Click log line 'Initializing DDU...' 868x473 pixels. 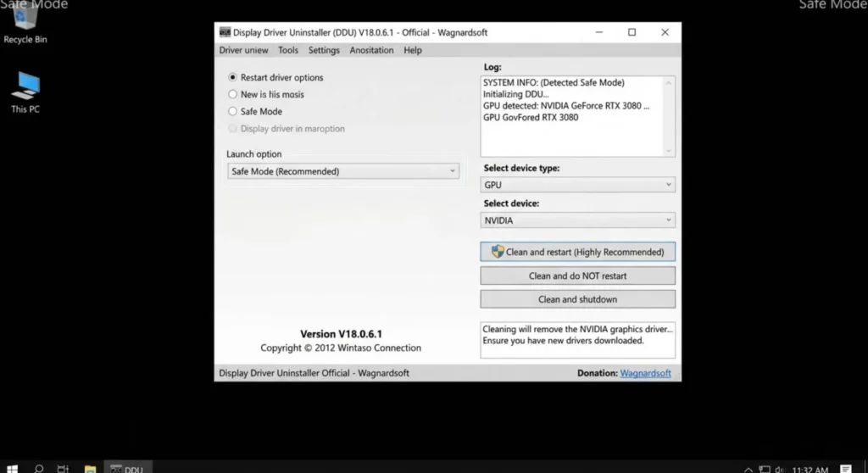(515, 94)
